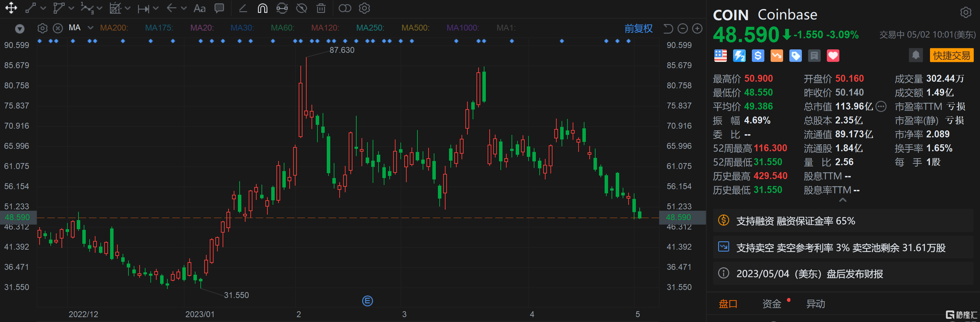Select the hatched-box chart drawing tool
This screenshot has height=322, width=980.
[x=115, y=8]
